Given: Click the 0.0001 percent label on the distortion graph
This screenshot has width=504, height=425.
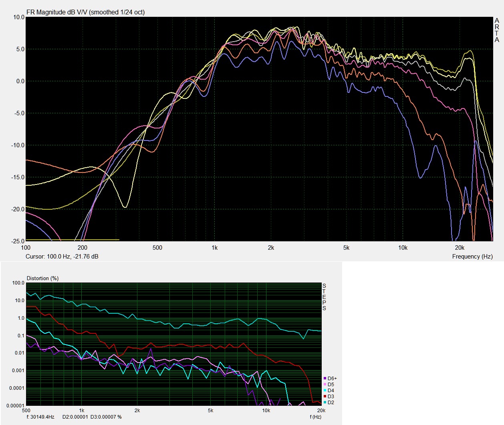Looking at the screenshot, I should pos(17,388).
